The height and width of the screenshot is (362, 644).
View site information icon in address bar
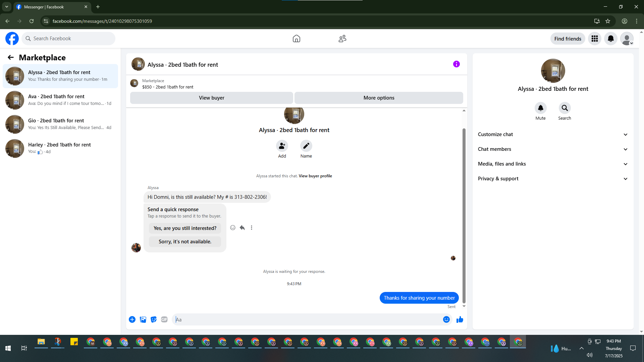point(46,21)
